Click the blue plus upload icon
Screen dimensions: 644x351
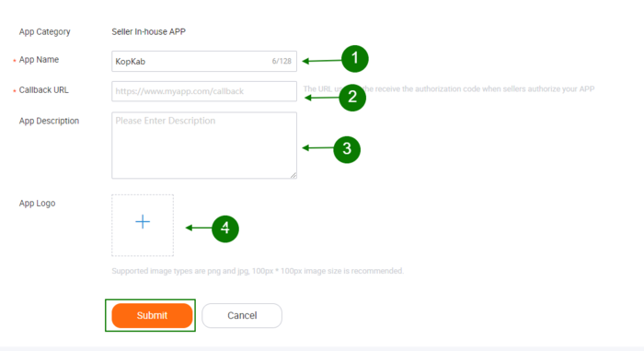point(143,222)
